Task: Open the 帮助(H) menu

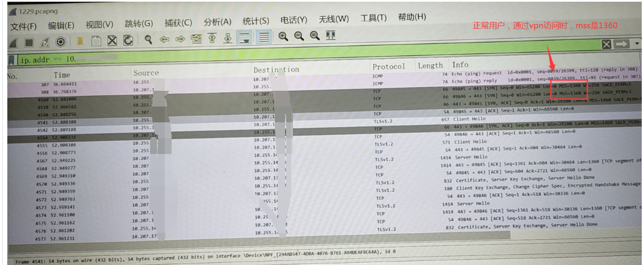Action: click(413, 17)
